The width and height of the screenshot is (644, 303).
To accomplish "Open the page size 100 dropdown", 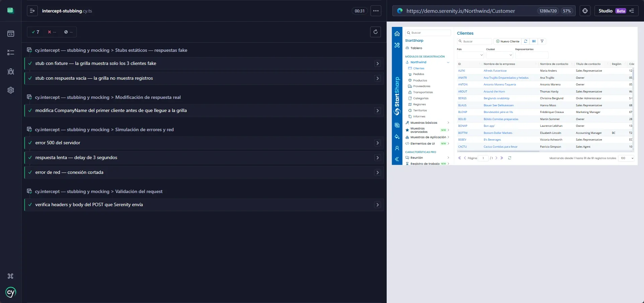I will pyautogui.click(x=626, y=158).
